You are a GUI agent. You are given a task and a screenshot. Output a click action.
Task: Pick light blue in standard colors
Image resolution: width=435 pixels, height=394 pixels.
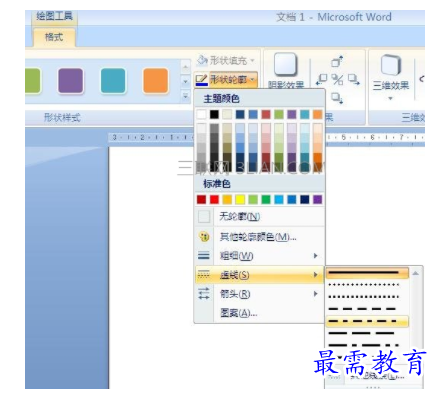coord(279,199)
